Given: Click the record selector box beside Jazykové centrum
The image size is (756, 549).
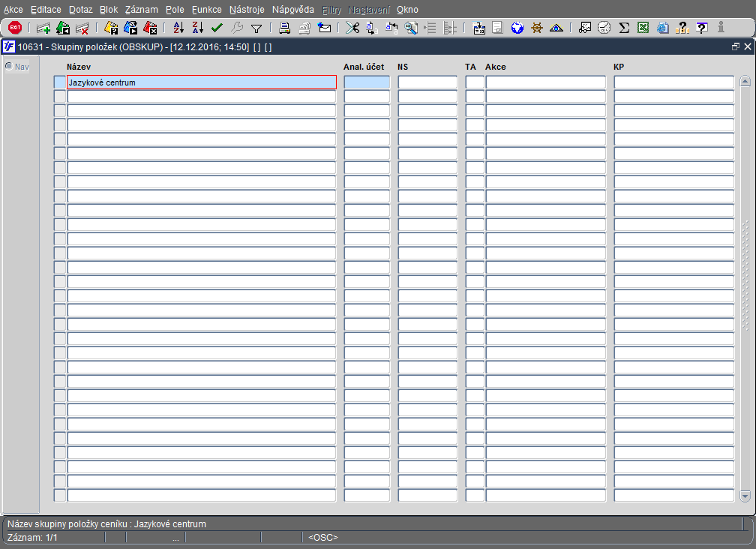Looking at the screenshot, I should tap(60, 82).
